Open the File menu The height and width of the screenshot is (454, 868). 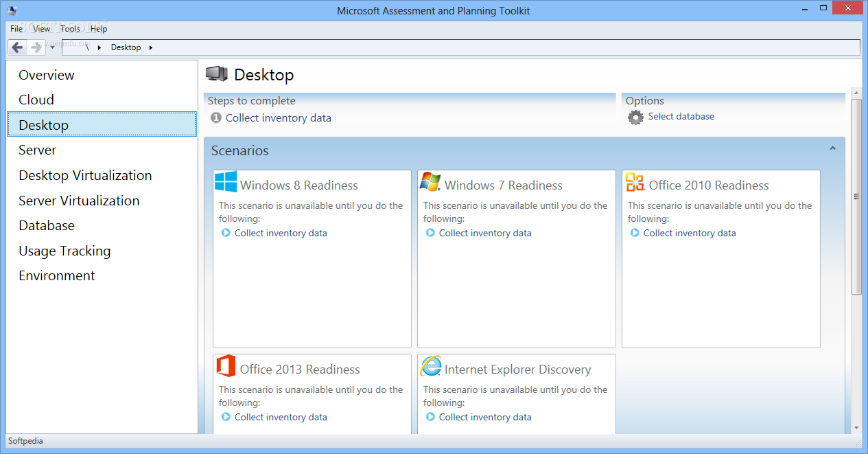(16, 29)
